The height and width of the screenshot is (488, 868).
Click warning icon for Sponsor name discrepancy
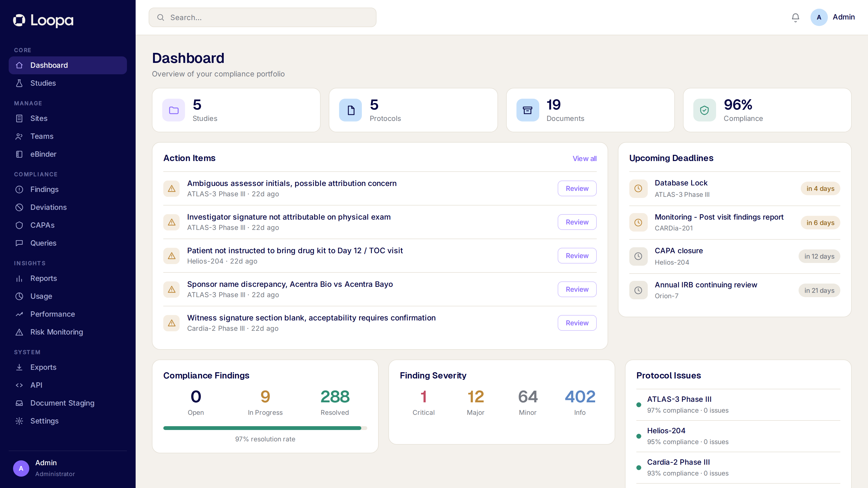(x=171, y=289)
